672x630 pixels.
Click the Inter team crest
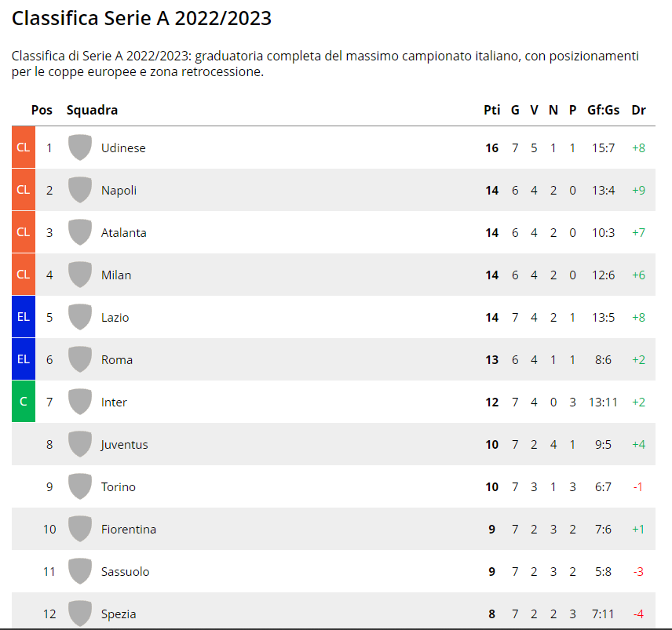tap(80, 402)
